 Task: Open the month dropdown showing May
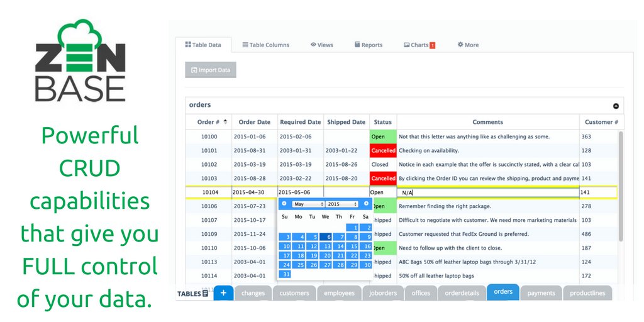[x=308, y=204]
